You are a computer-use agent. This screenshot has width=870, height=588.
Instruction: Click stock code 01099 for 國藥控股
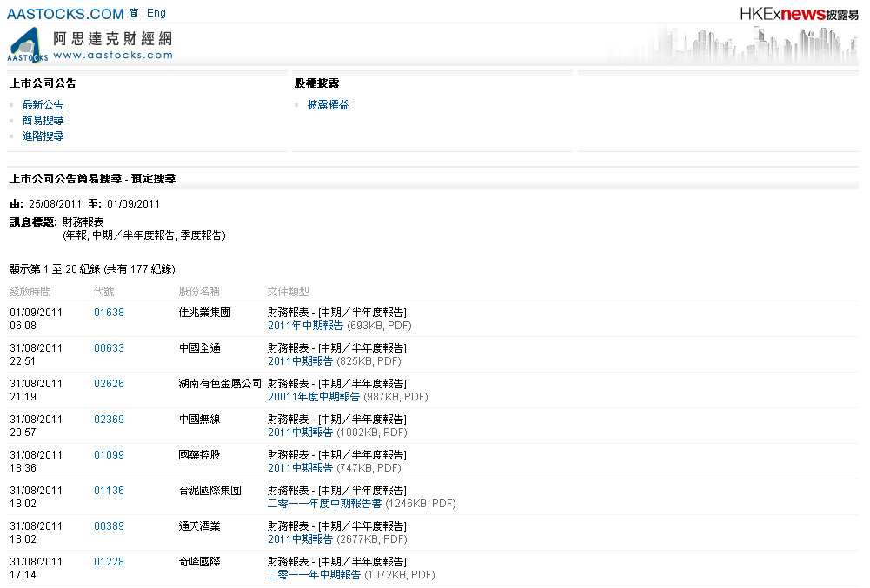pyautogui.click(x=109, y=455)
